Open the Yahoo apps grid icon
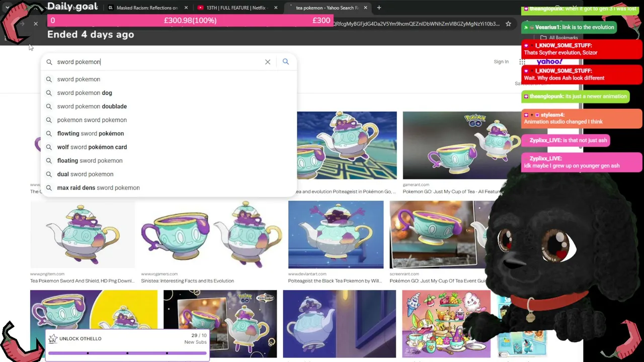Screen dimensions: 644x362 522,62
